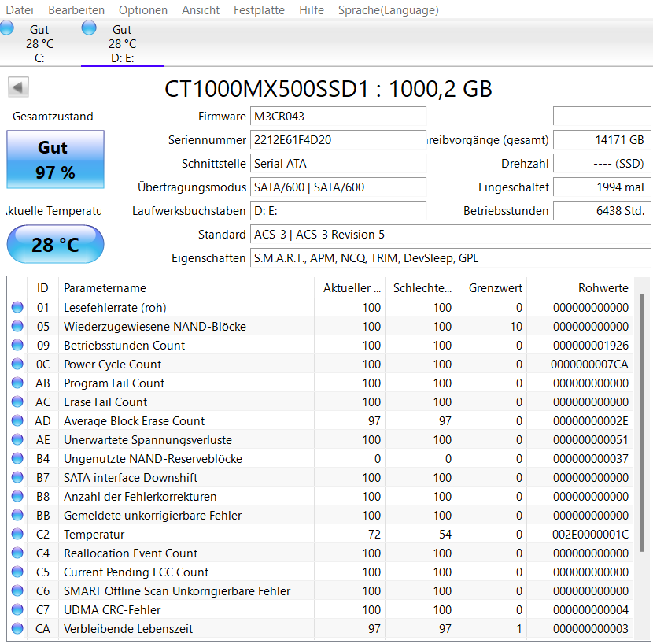This screenshot has height=644, width=653.
Task: Click the status dot for Temperatur row
Action: coord(17,534)
